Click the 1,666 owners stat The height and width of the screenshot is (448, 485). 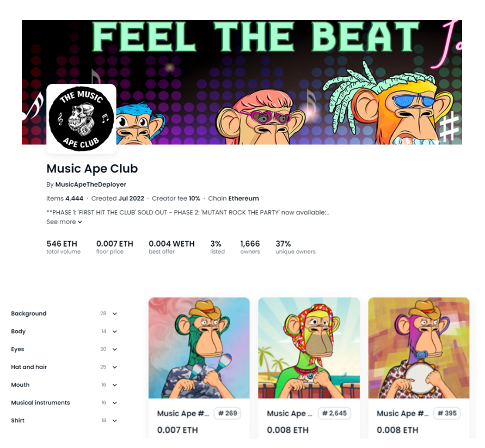click(250, 247)
